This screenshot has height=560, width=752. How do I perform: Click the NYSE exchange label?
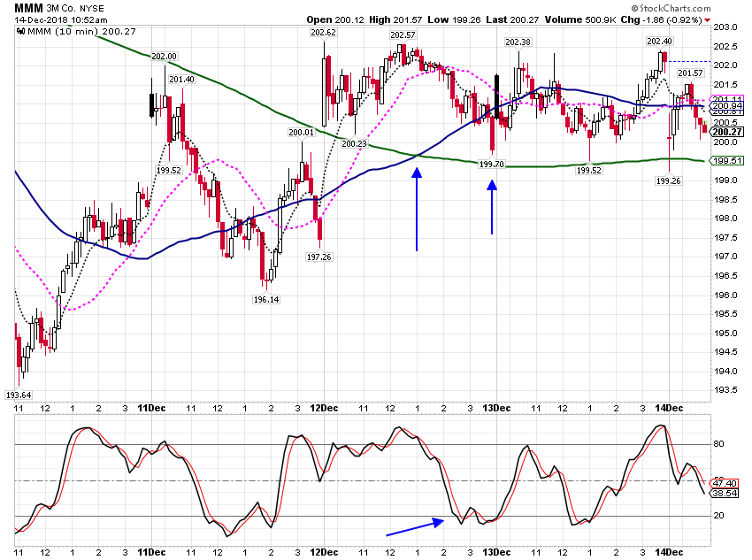pyautogui.click(x=91, y=9)
